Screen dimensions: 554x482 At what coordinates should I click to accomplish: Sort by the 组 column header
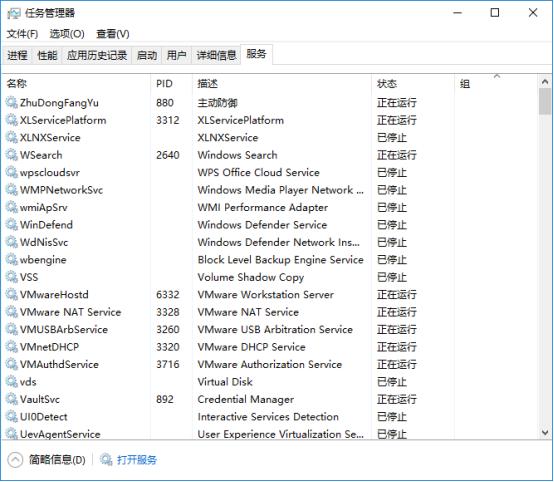pyautogui.click(x=496, y=84)
